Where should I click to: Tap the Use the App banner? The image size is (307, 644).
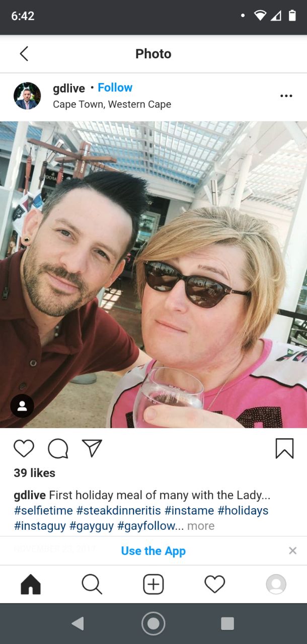click(x=153, y=551)
